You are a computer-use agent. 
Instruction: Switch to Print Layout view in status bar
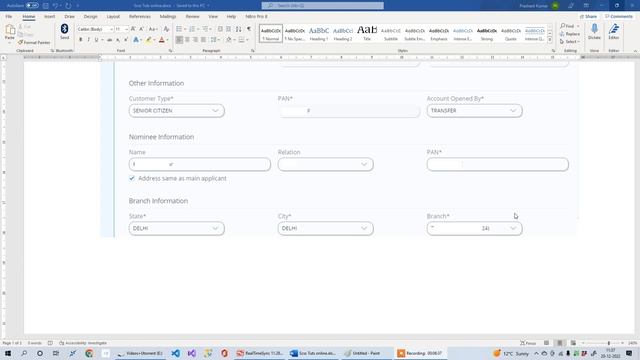pyautogui.click(x=560, y=343)
